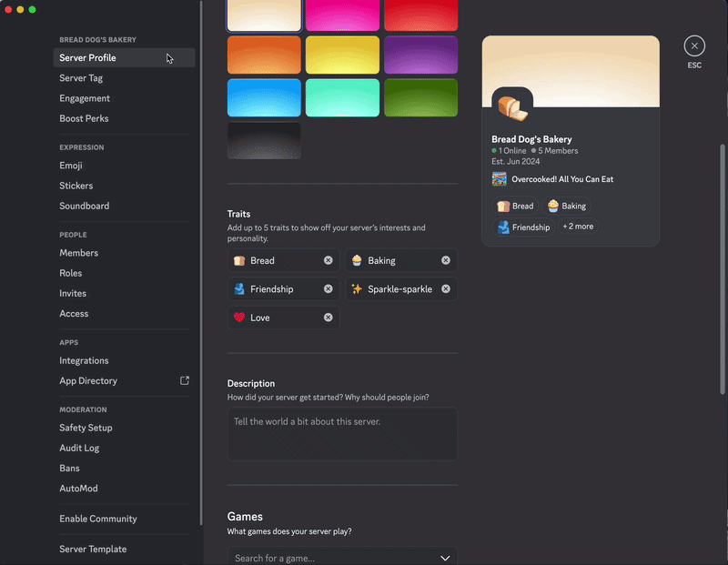Click the external link icon beside App Directory
728x565 pixels.
tap(185, 380)
